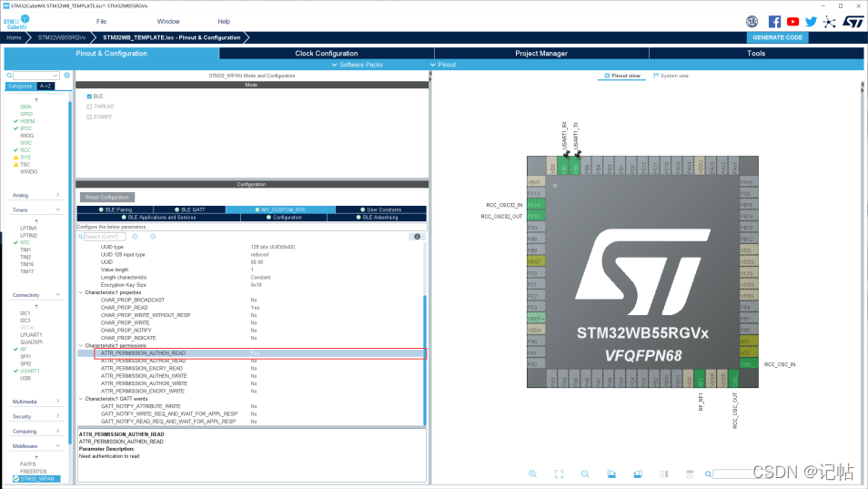Screen dimensions: 868x489
Task: Open the BLE Pairing tab
Action: [x=116, y=209]
